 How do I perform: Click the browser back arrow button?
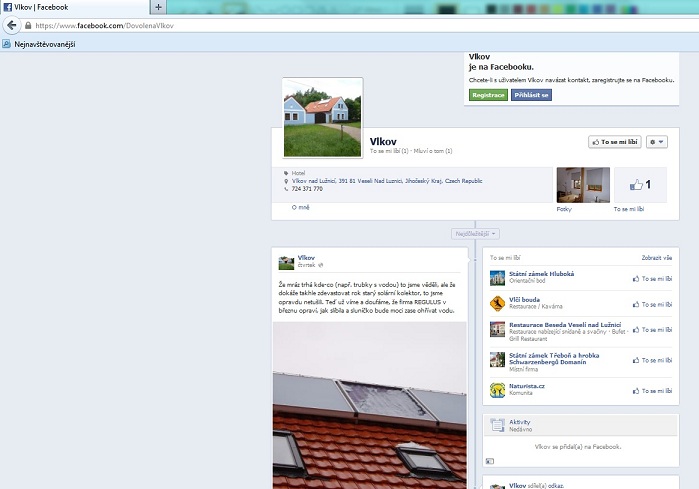12,25
